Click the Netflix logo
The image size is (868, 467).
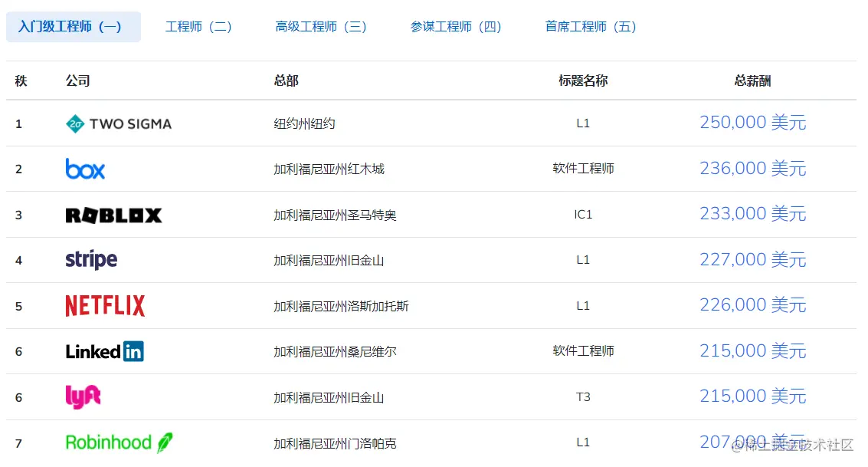coord(105,306)
